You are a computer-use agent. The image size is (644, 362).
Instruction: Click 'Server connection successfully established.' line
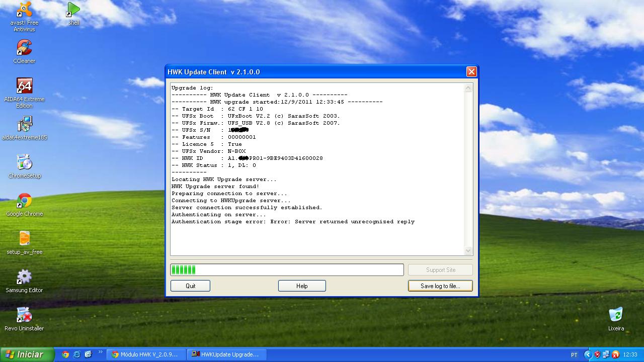coord(247,208)
